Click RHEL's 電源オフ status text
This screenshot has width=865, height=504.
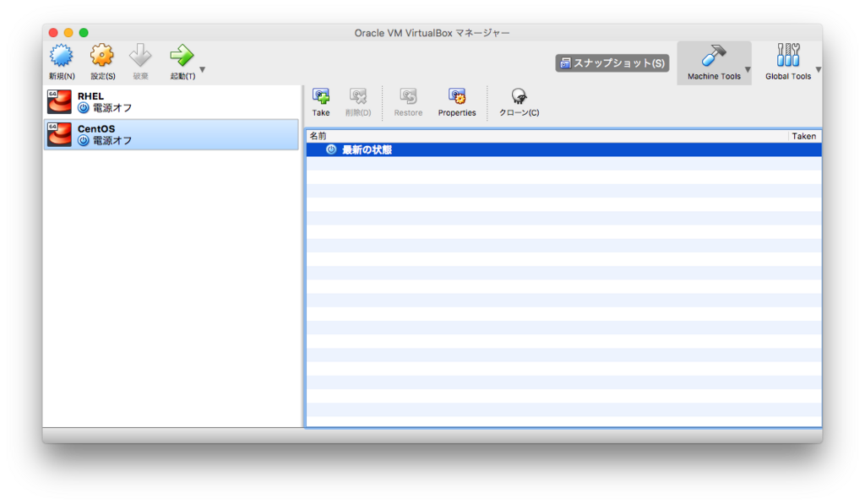(x=112, y=108)
